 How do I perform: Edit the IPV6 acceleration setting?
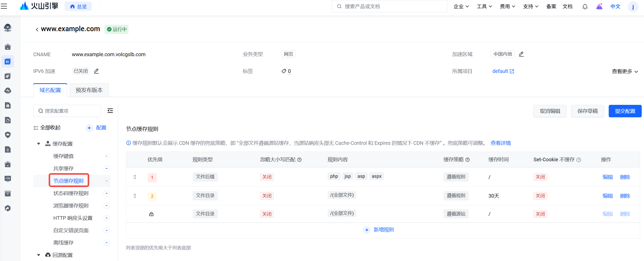[96, 71]
